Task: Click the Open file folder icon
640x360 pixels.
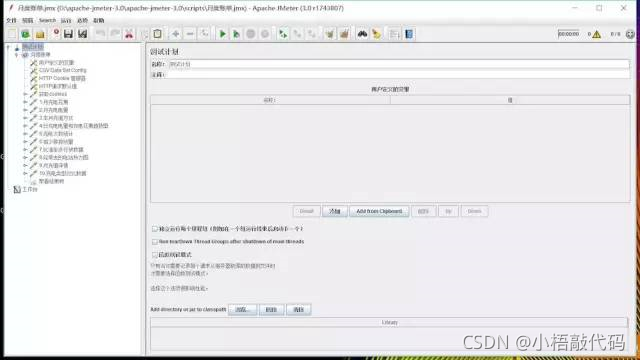Action: pos(40,34)
